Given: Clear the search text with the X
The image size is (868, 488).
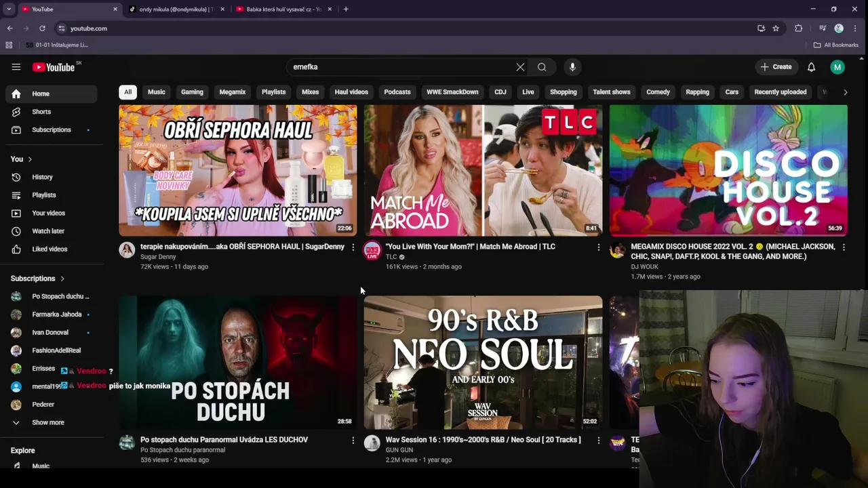Looking at the screenshot, I should 520,67.
